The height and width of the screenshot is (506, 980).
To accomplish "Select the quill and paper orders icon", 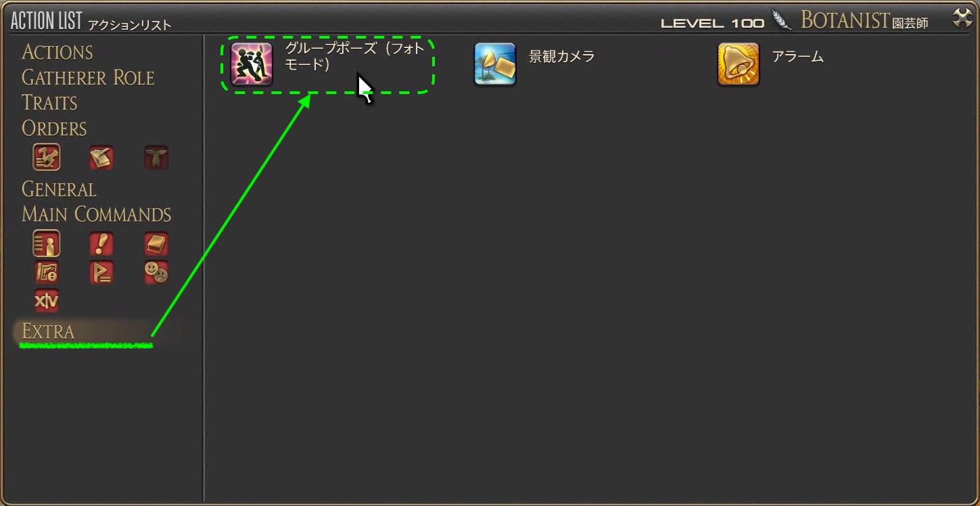I will pos(101,158).
